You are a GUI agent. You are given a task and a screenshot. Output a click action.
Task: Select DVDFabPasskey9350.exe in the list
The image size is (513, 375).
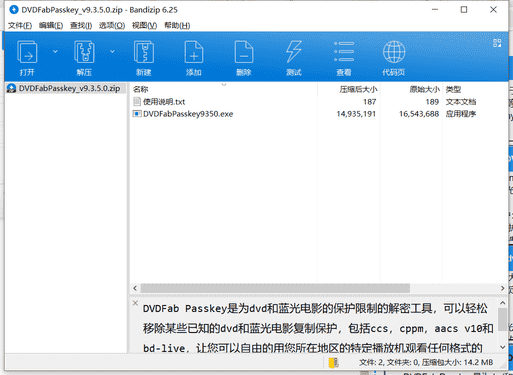click(x=188, y=114)
